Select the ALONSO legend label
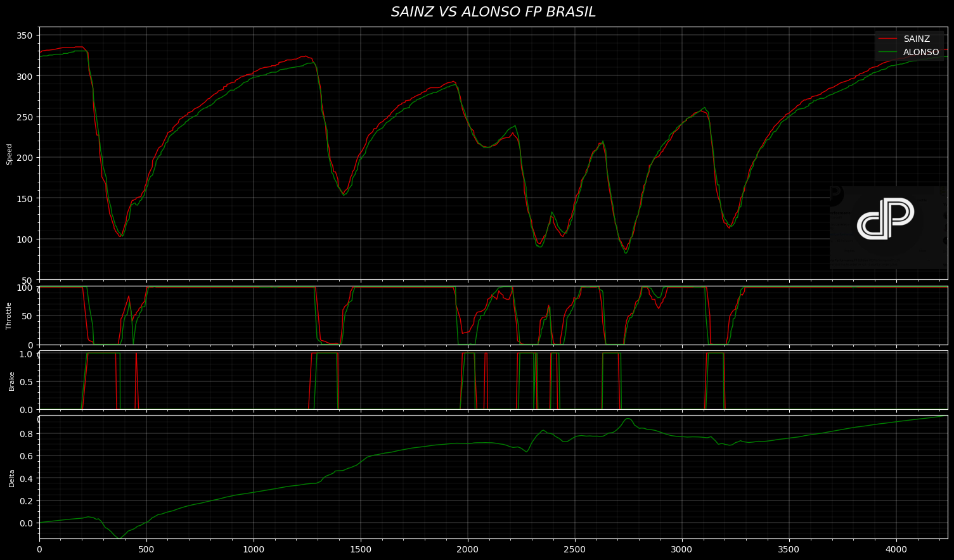Image resolution: width=954 pixels, height=560 pixels. pyautogui.click(x=920, y=53)
